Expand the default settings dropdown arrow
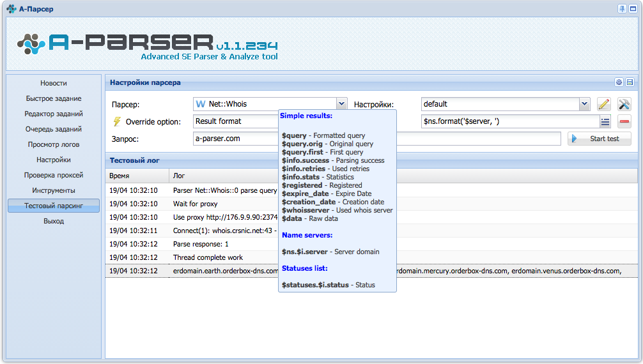 [x=584, y=104]
